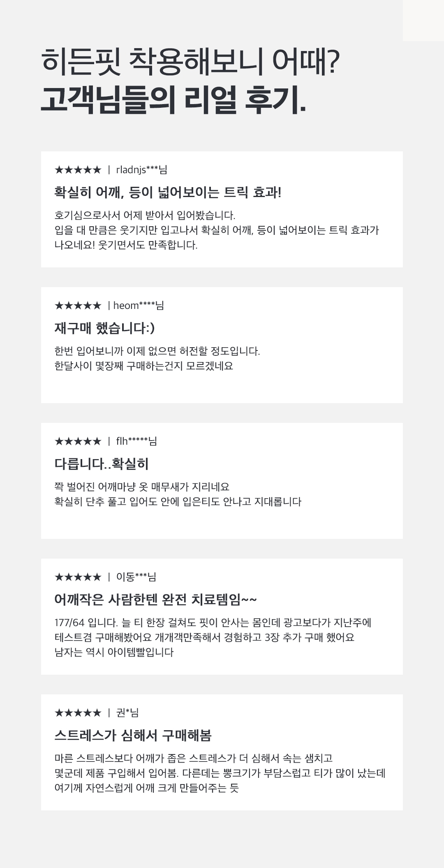Click the star rating on rladnjs*** review
This screenshot has height=868, width=444.
point(78,170)
